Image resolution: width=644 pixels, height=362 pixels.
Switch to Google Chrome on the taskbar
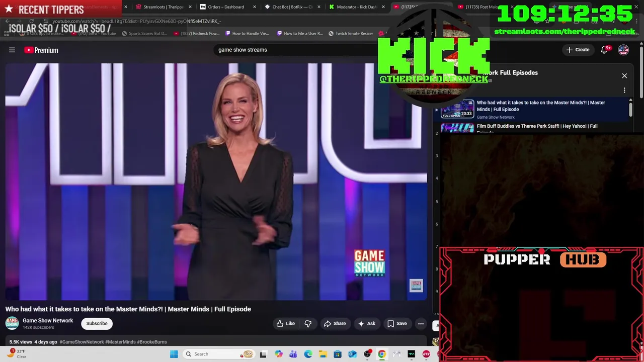pos(382,354)
